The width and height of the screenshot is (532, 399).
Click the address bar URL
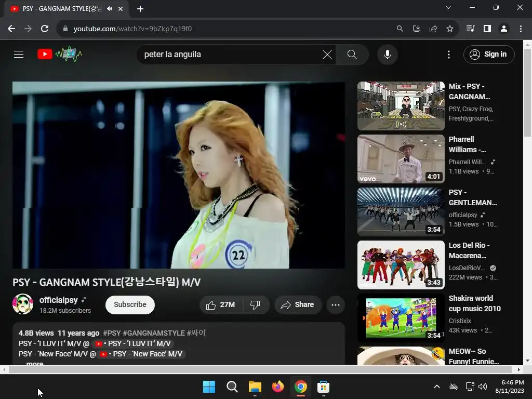pos(132,29)
